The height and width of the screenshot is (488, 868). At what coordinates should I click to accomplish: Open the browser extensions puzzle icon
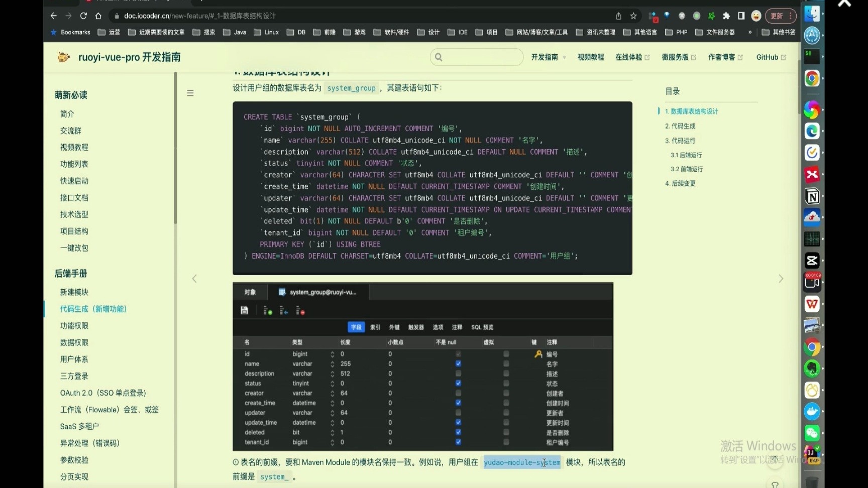pos(726,16)
